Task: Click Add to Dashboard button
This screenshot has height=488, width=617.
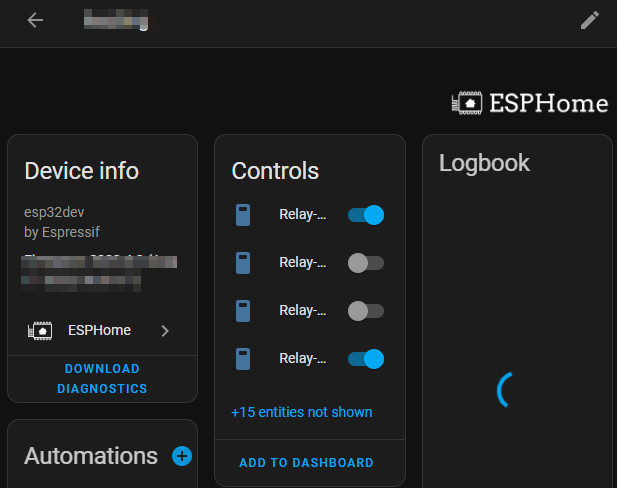Action: 306,463
